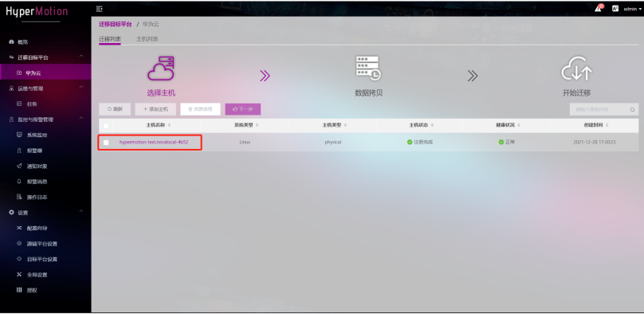Click the 2021-12-28 17:30:23 timestamp cell
Image resolution: width=644 pixels, height=314 pixels.
click(595, 142)
